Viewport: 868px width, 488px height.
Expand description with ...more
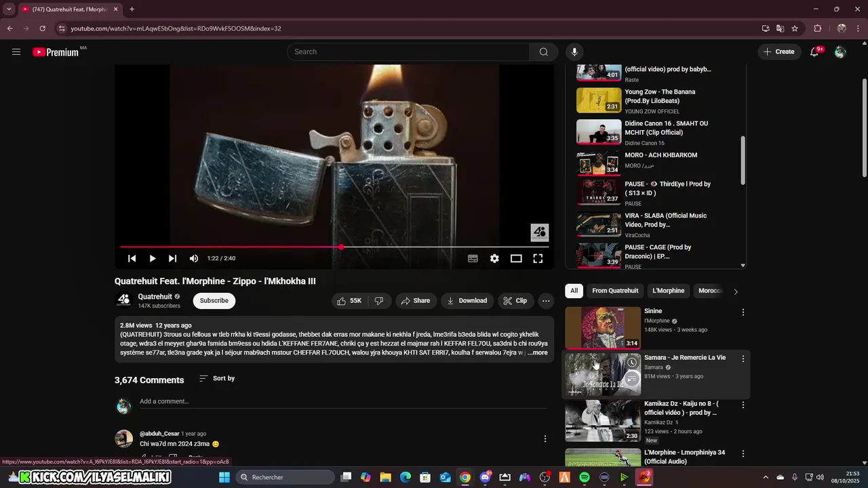tap(538, 352)
